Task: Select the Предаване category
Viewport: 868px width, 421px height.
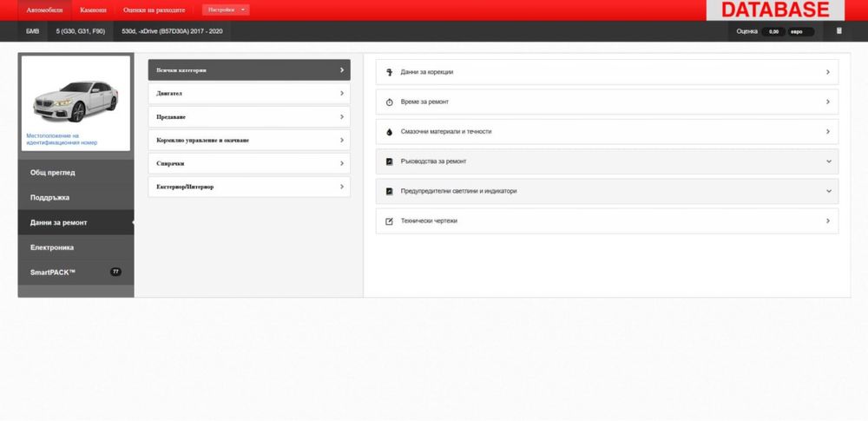Action: tap(249, 117)
